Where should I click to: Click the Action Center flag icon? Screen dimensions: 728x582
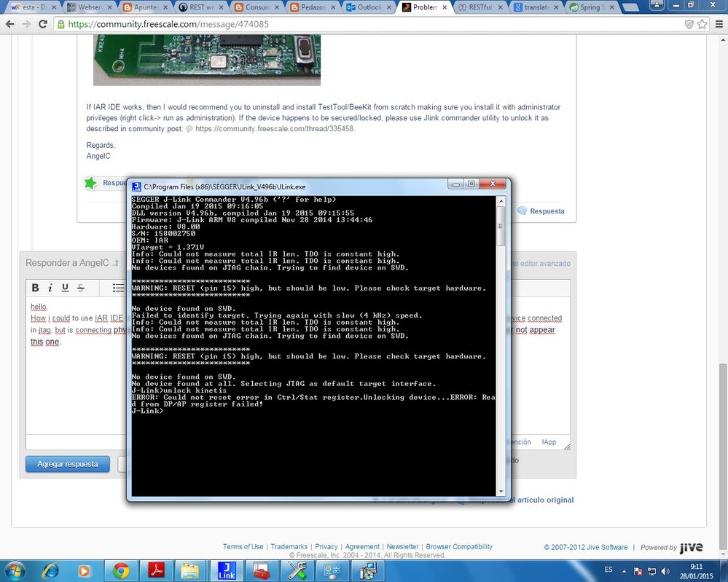tap(638, 571)
